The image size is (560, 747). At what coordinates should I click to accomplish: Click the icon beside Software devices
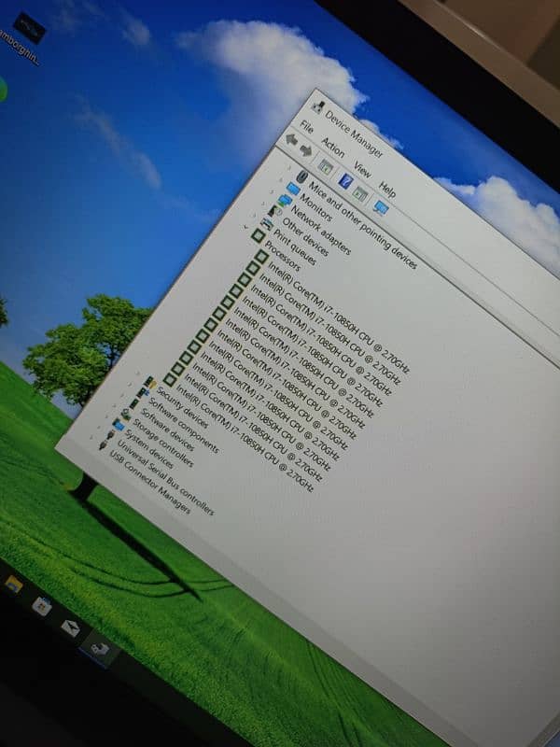coord(133,403)
